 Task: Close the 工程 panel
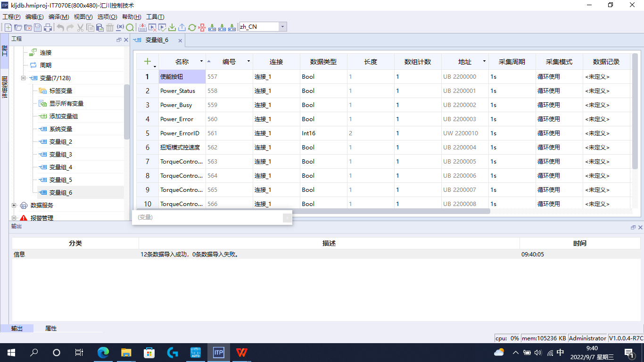[x=126, y=40]
